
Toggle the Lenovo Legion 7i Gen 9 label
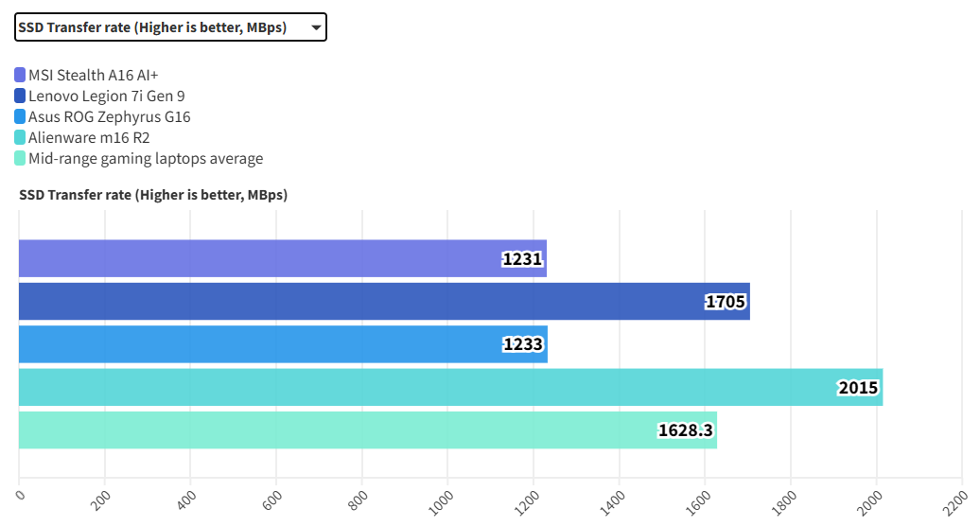(106, 96)
